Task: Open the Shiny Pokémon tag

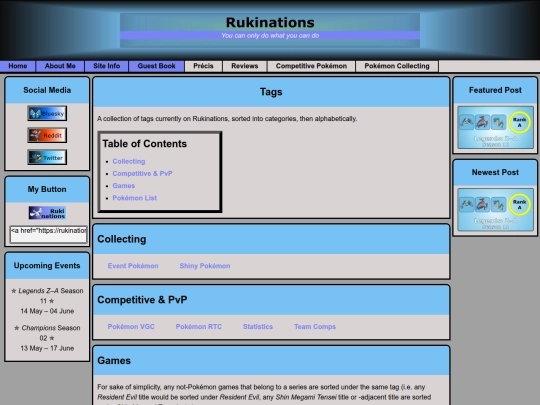Action: 205,266
